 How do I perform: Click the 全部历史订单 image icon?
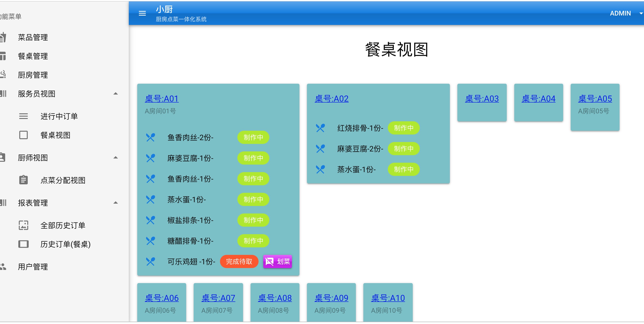click(24, 225)
